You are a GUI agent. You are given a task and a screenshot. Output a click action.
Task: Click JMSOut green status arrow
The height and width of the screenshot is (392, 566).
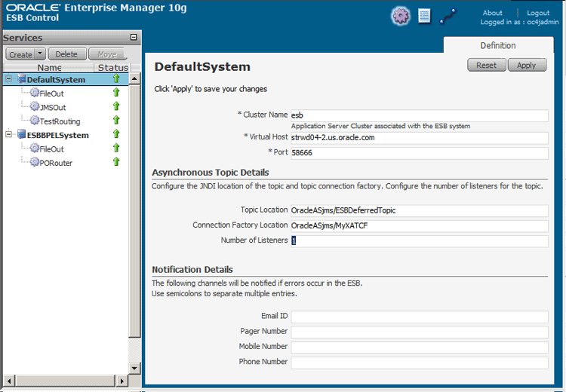pos(116,106)
